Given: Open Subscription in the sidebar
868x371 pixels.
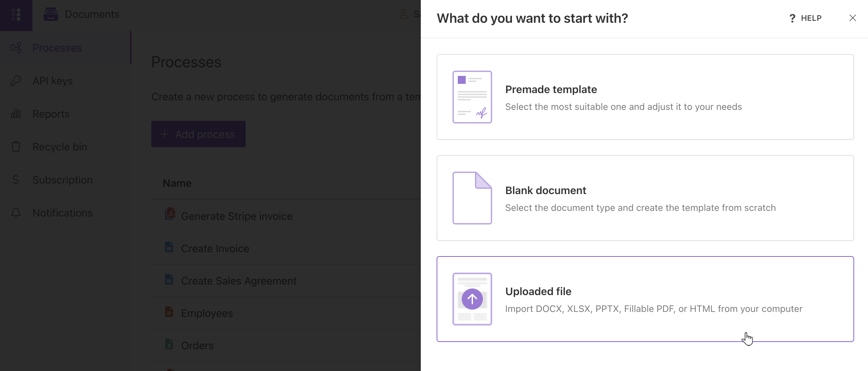Looking at the screenshot, I should (65, 180).
